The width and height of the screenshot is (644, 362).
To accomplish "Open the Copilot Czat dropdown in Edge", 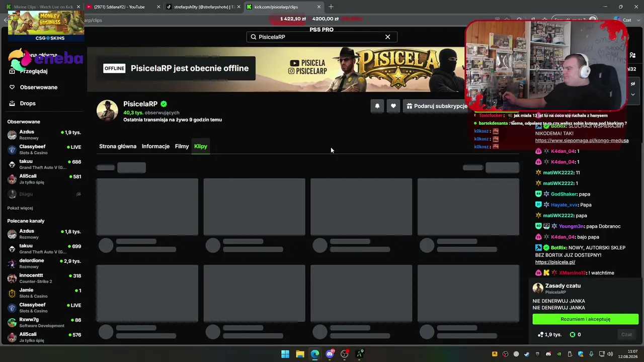I will [x=628, y=20].
